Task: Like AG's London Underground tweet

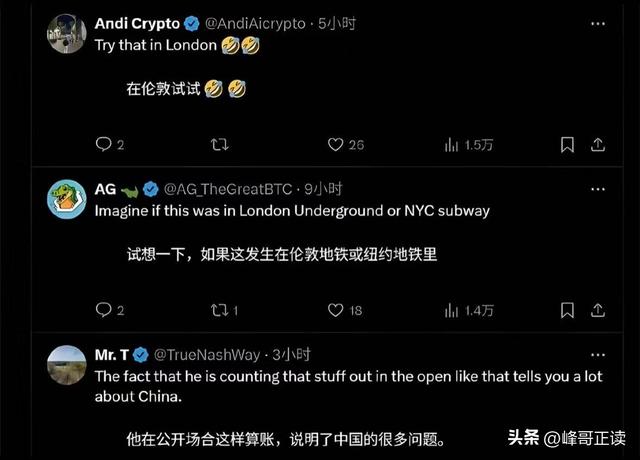Action: coord(336,311)
